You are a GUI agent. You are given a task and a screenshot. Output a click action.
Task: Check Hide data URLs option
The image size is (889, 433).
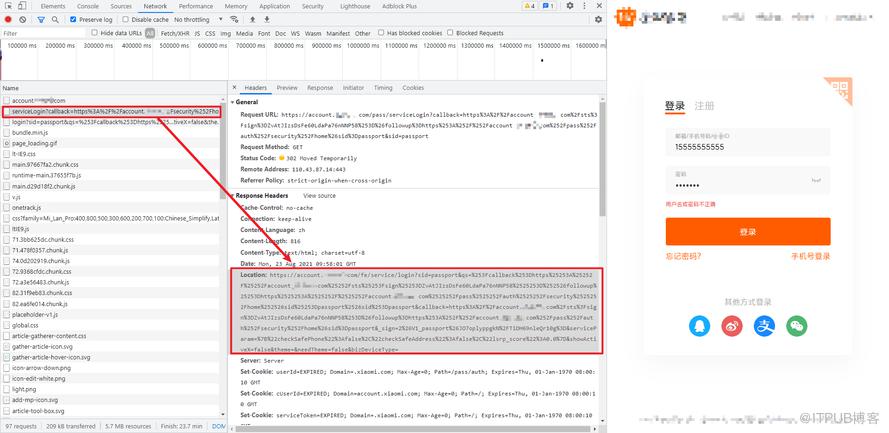(95, 33)
